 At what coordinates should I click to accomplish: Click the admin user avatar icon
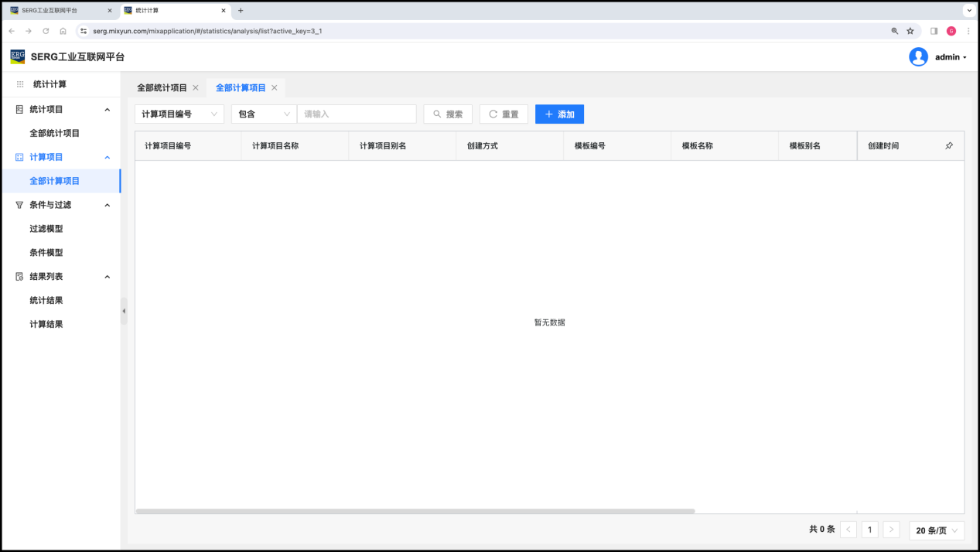pyautogui.click(x=918, y=57)
